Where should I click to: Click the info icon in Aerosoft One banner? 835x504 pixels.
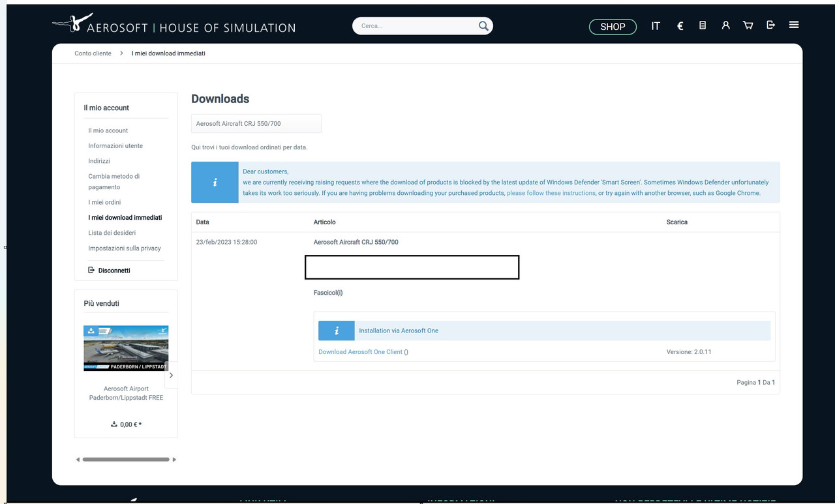tap(336, 331)
